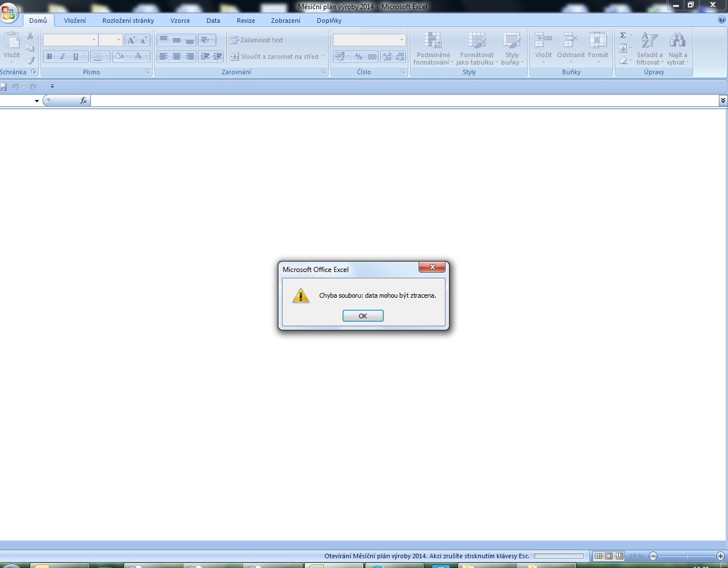This screenshot has height=568, width=728.
Task: Toggle Bold formatting
Action: [49, 57]
